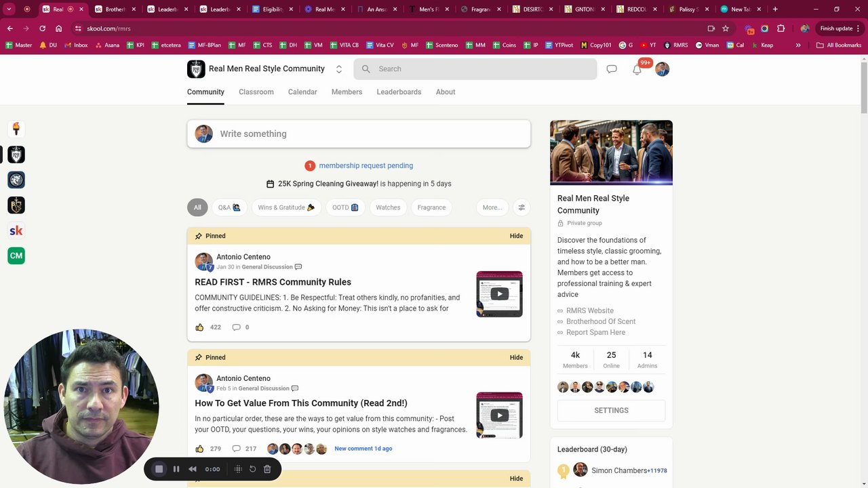
Task: Hide the READ FIRST pinned post
Action: pos(516,236)
